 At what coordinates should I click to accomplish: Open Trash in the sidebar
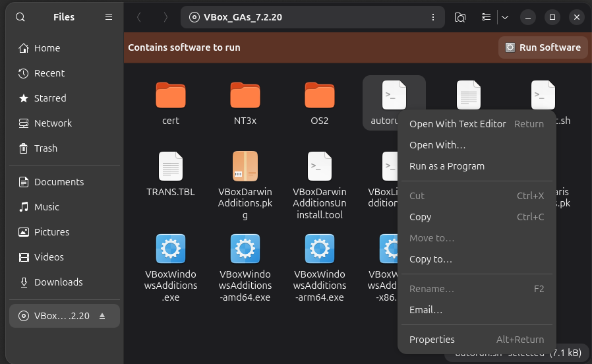(65, 148)
